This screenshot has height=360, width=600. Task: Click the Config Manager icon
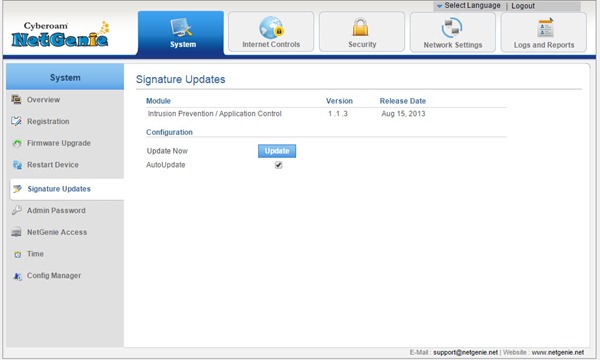17,276
